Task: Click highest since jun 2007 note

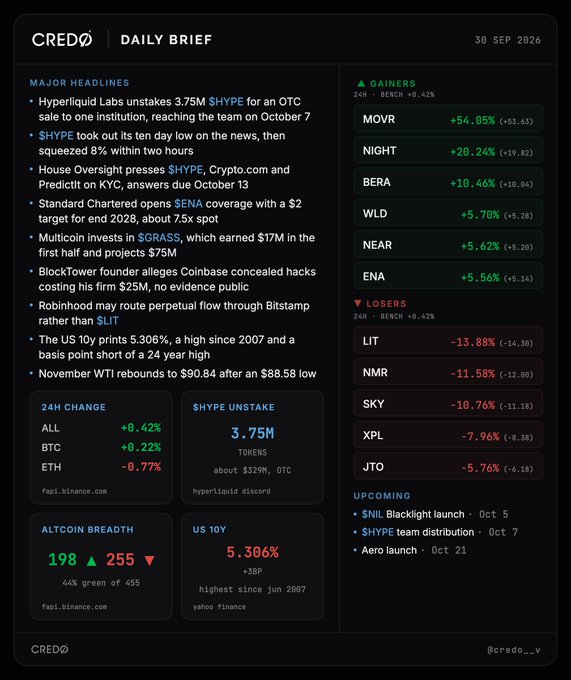Action: (252, 589)
